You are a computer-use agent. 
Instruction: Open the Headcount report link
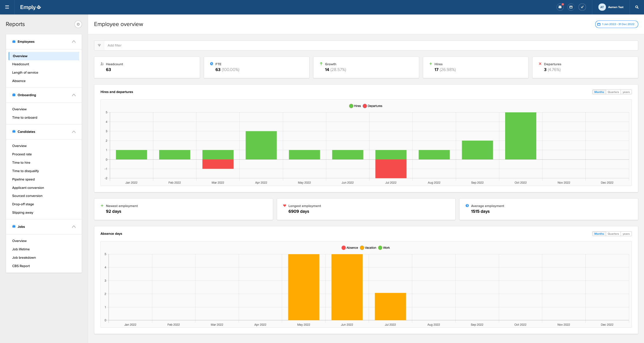click(20, 64)
